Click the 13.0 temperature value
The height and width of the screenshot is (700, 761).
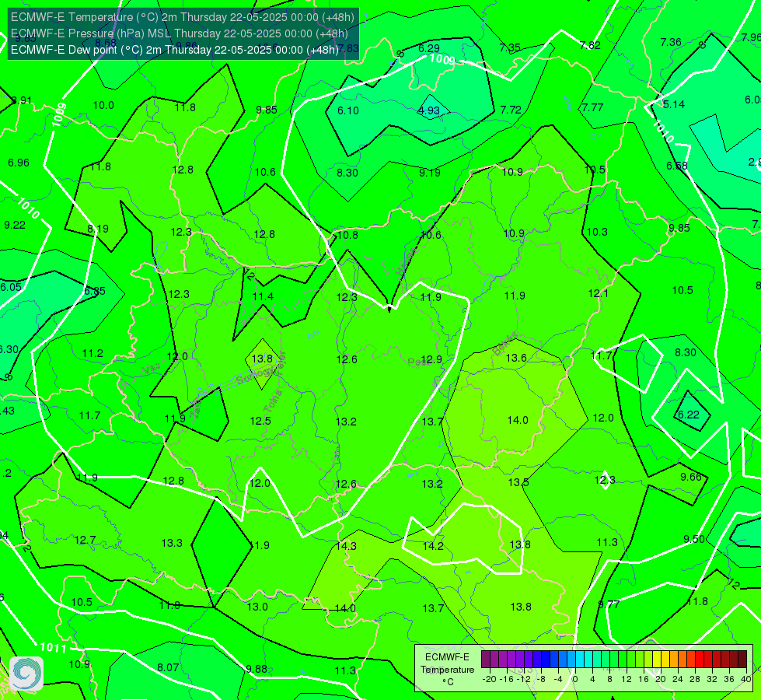click(x=257, y=607)
